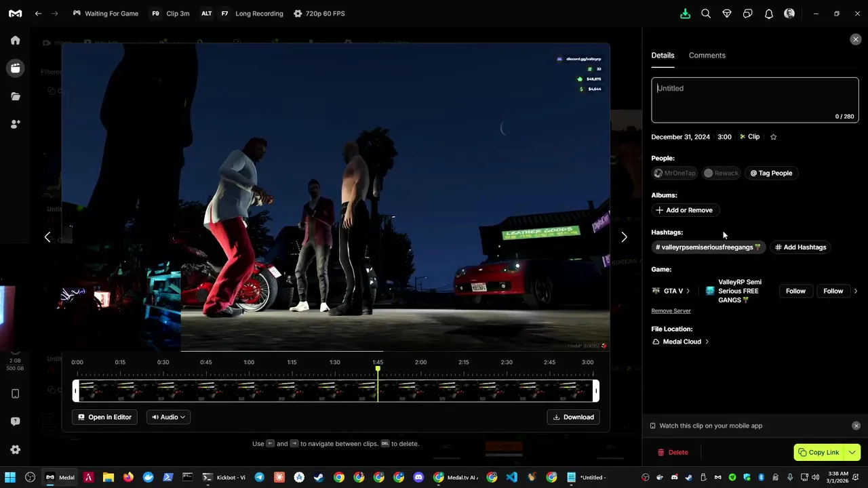Open Visual Studio Code from the taskbar

511,477
